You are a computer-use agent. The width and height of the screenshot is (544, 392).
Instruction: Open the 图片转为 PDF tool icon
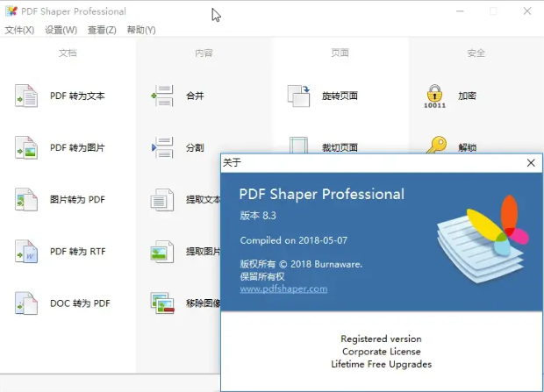tap(26, 199)
